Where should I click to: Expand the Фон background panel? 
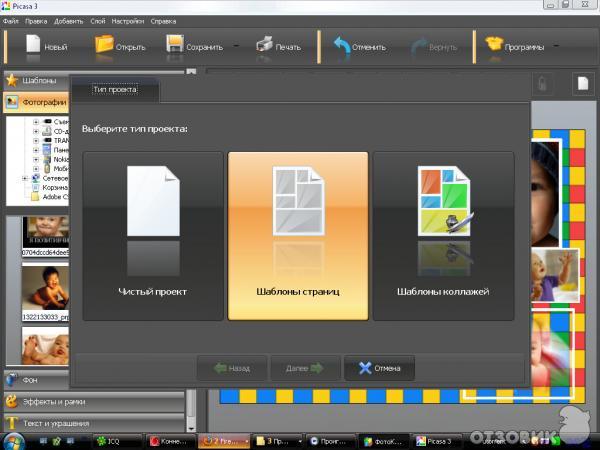tap(32, 379)
